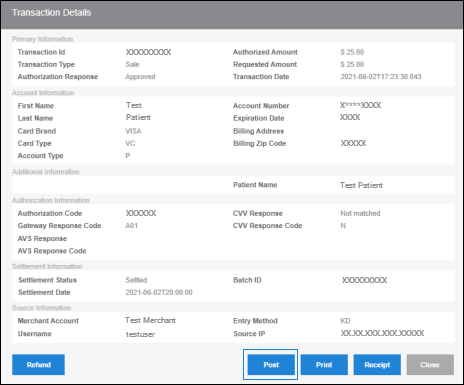Click the First Name value Test

click(x=134, y=105)
